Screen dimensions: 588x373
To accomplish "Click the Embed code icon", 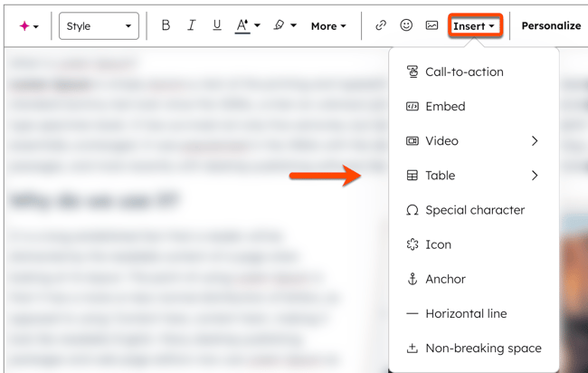I will point(413,106).
